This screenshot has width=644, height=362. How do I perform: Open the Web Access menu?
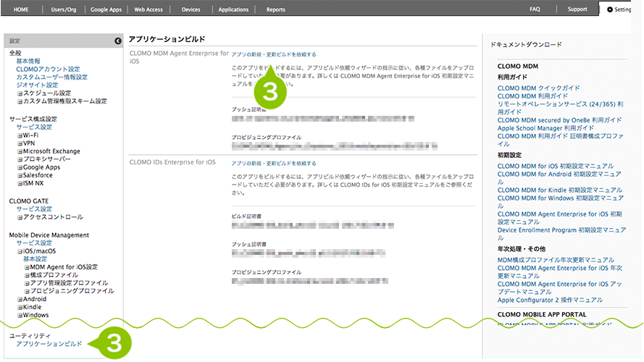coord(149,9)
